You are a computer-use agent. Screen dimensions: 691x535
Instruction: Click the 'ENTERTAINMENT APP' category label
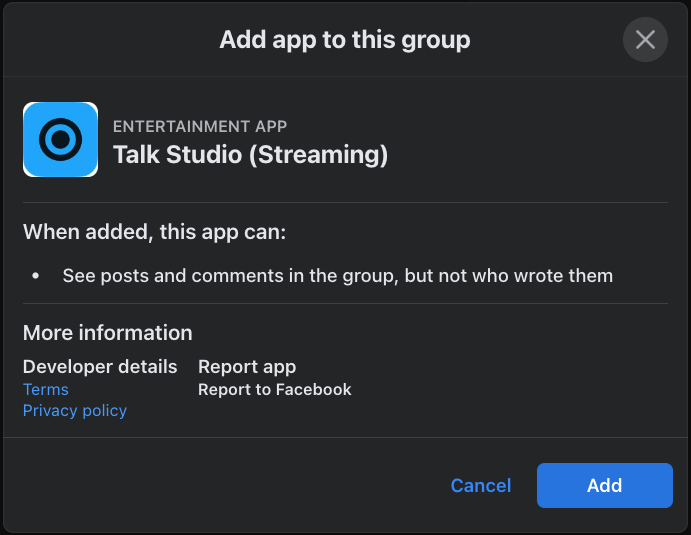click(200, 126)
